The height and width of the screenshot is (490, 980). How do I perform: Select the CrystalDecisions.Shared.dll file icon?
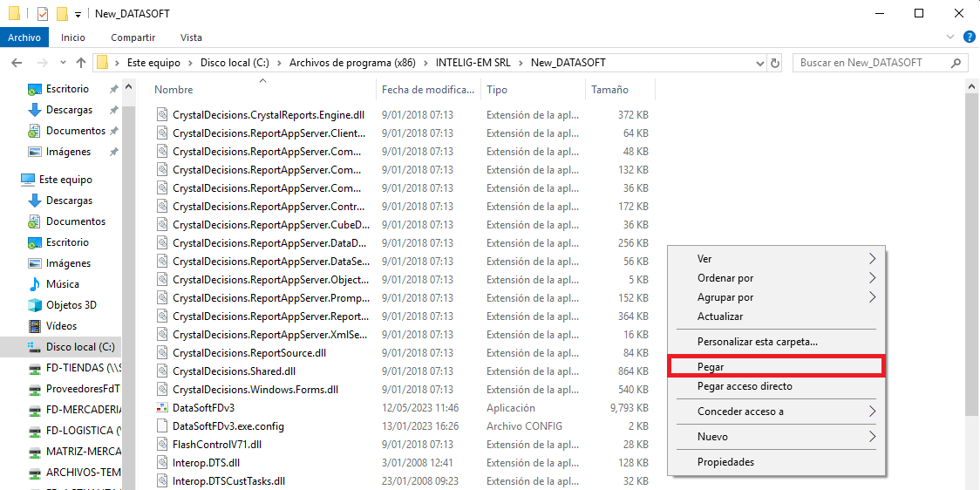coord(162,371)
